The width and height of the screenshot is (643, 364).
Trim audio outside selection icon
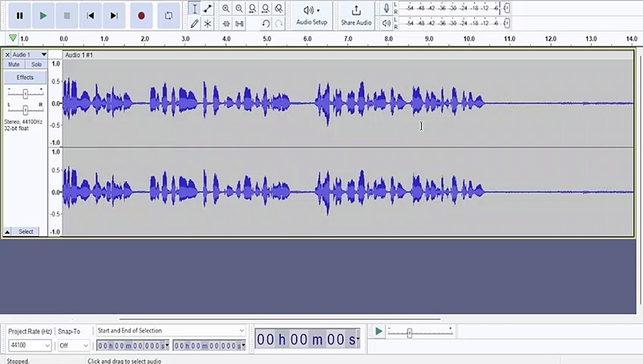226,23
